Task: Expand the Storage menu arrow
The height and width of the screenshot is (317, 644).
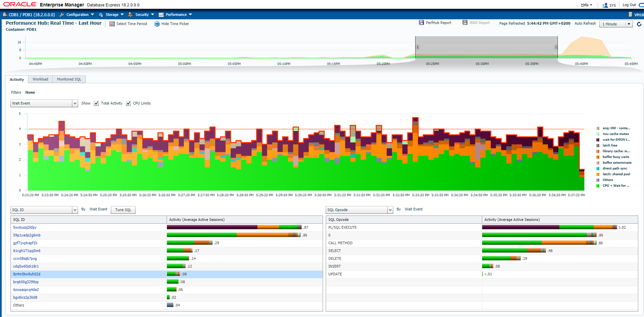Action: tap(122, 15)
